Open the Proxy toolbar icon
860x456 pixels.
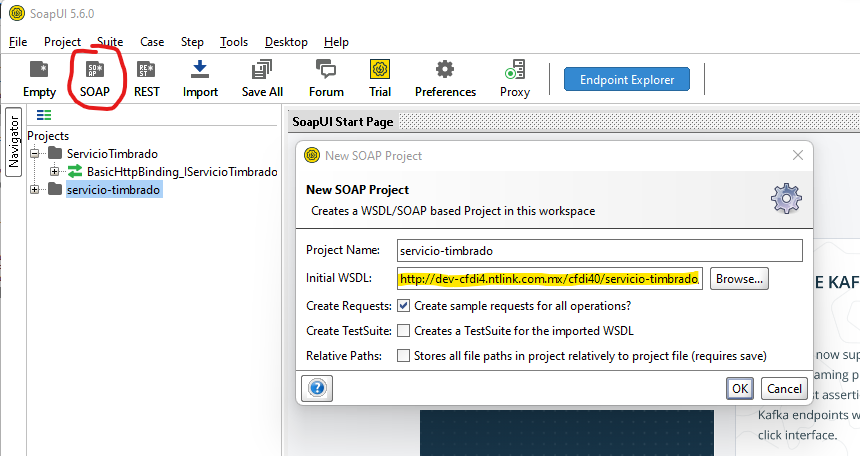[x=515, y=80]
